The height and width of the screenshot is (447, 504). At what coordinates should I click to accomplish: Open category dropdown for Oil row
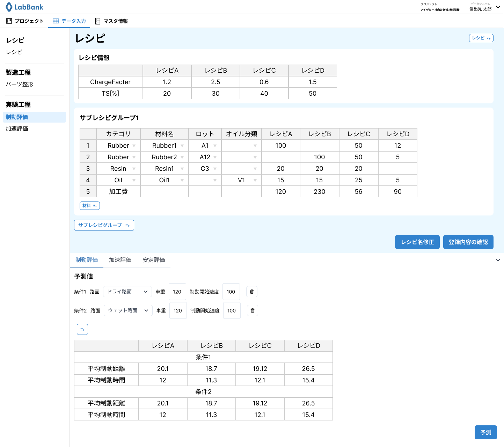point(134,180)
